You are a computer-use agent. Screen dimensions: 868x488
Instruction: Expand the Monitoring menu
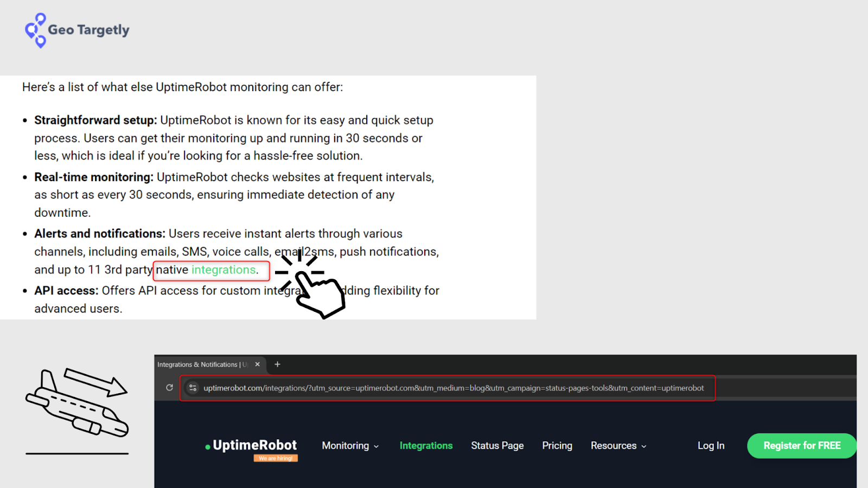pyautogui.click(x=350, y=446)
